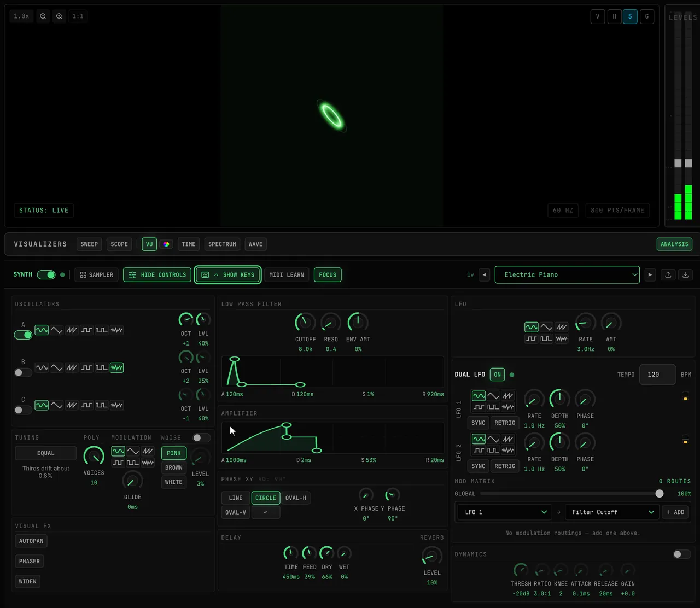
Task: Disable oscillator A switch
Action: pyautogui.click(x=23, y=335)
